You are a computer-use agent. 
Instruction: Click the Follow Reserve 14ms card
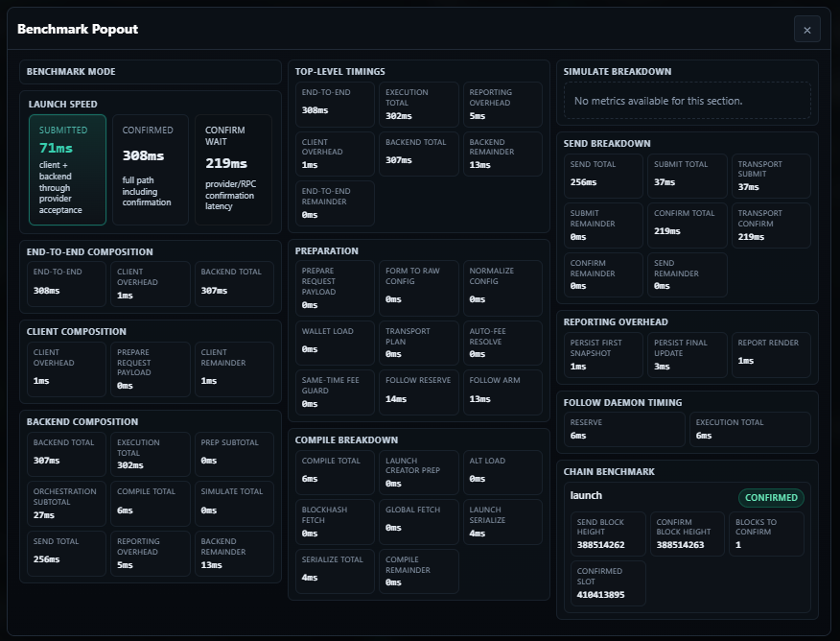(x=419, y=392)
